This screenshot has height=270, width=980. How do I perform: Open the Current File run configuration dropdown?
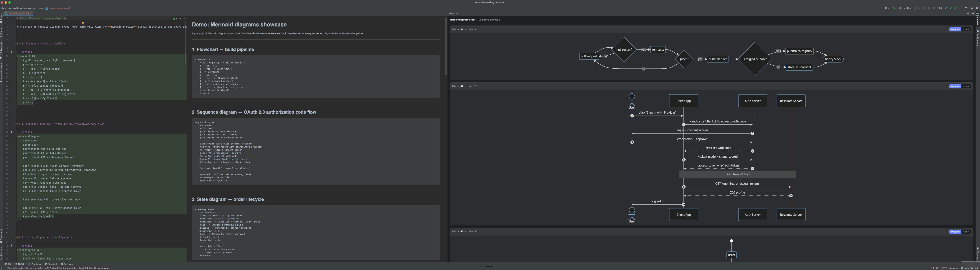[x=907, y=8]
